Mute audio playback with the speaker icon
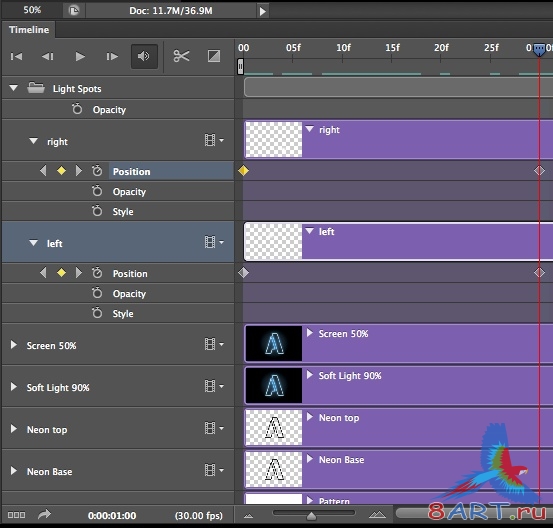Viewport: 553px width, 528px height. pyautogui.click(x=144, y=56)
